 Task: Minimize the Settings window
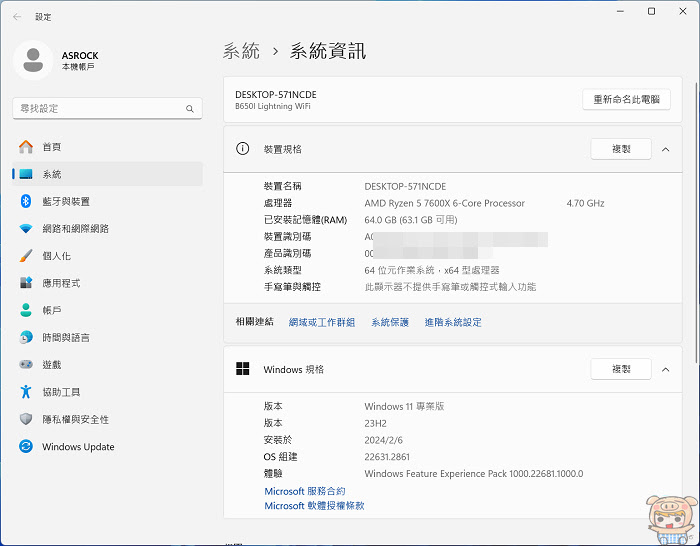620,11
